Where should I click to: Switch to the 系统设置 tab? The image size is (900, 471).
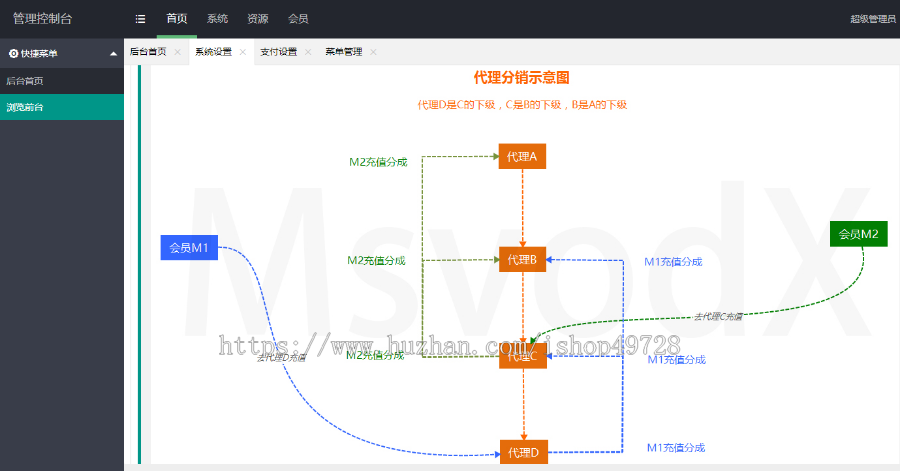(214, 52)
